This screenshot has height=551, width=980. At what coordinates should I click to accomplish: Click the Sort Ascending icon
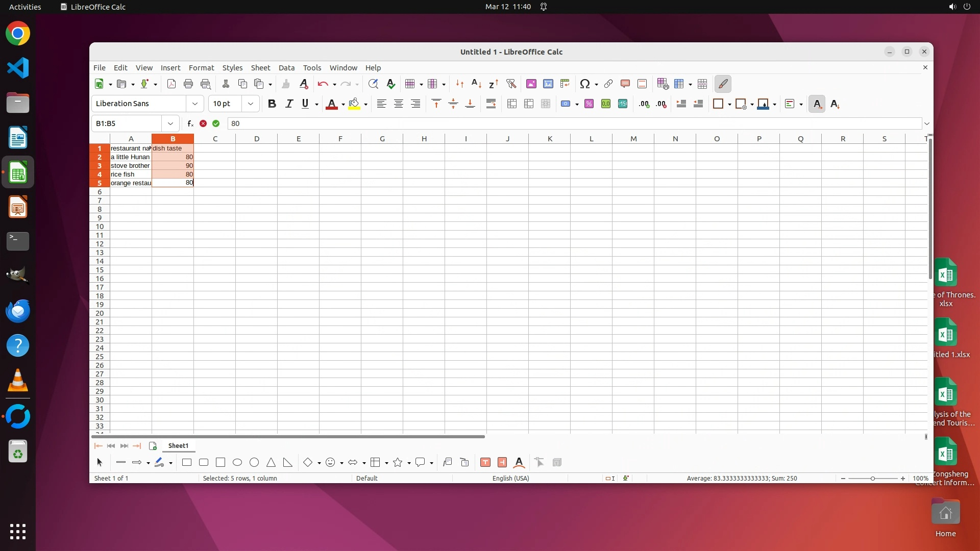(476, 84)
